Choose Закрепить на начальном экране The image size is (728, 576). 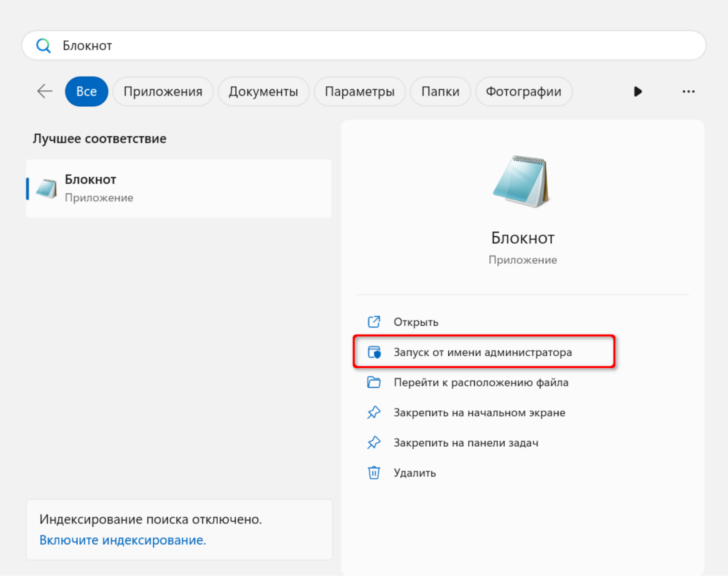point(479,413)
